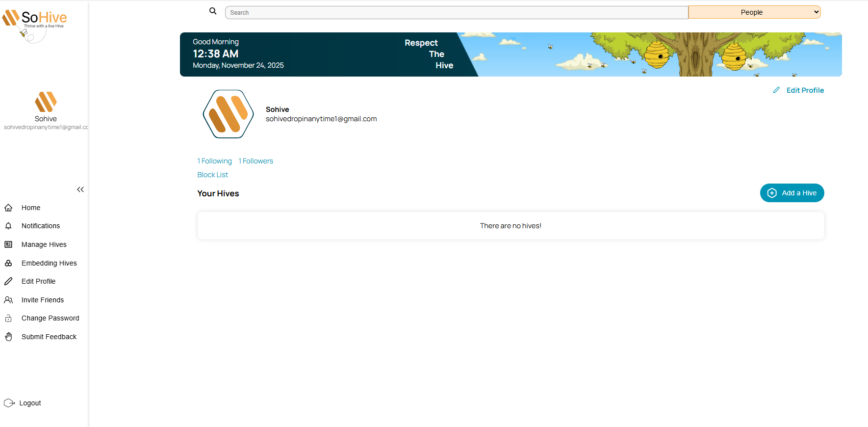868x427 pixels.
Task: Click the hexagonal Sohive profile picture
Action: point(228,114)
